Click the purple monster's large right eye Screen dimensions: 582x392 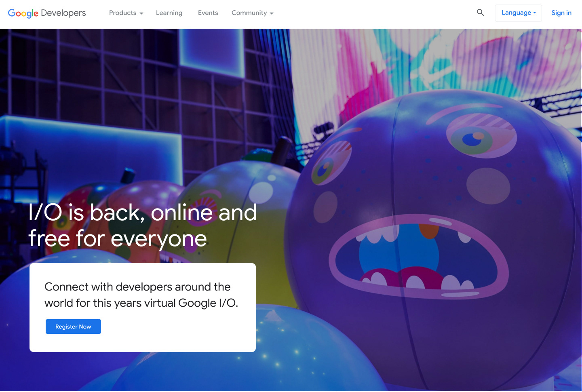click(x=477, y=137)
